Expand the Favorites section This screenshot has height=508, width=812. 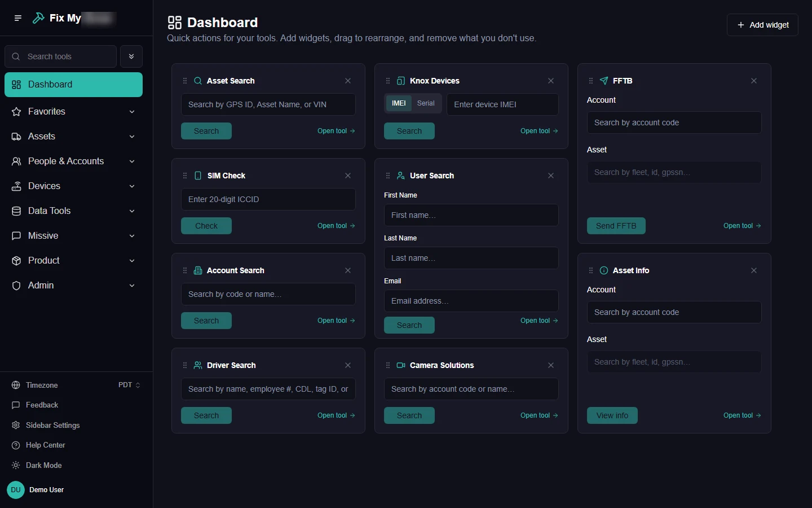(x=73, y=112)
